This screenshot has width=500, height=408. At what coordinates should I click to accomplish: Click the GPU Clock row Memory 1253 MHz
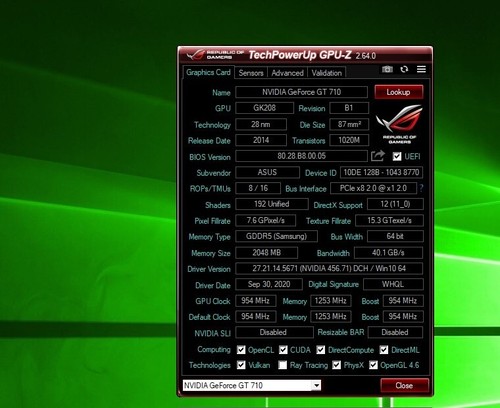pos(330,301)
